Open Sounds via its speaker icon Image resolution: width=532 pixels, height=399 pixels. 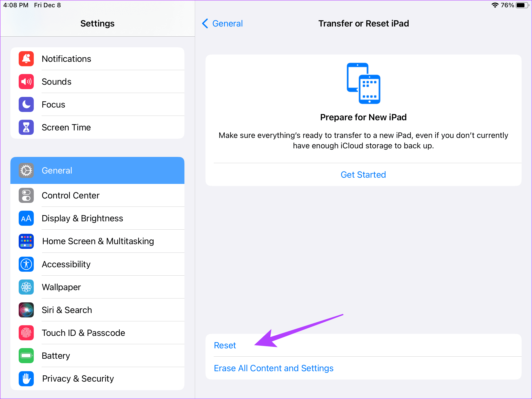point(26,82)
